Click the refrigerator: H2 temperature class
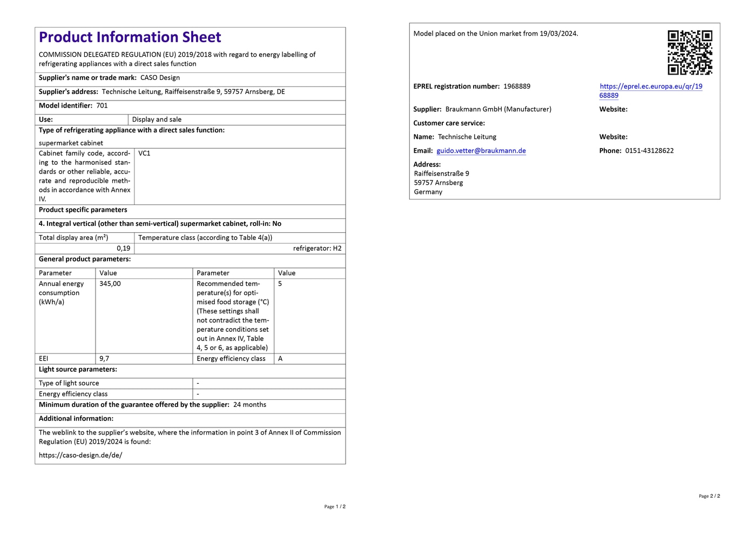This screenshot has width=756, height=535. tap(317, 249)
